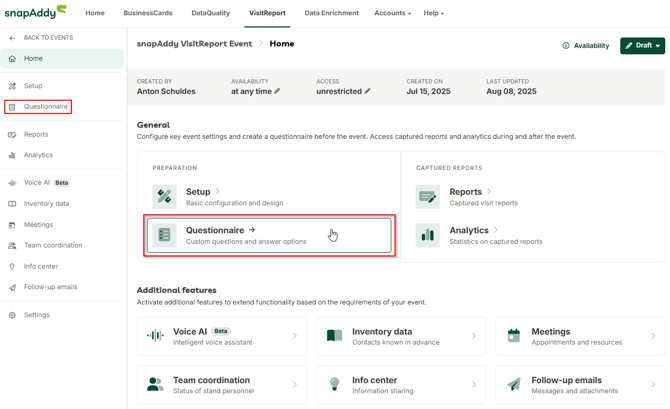Switch to the DataQuality tab
The height and width of the screenshot is (409, 670).
pos(211,13)
